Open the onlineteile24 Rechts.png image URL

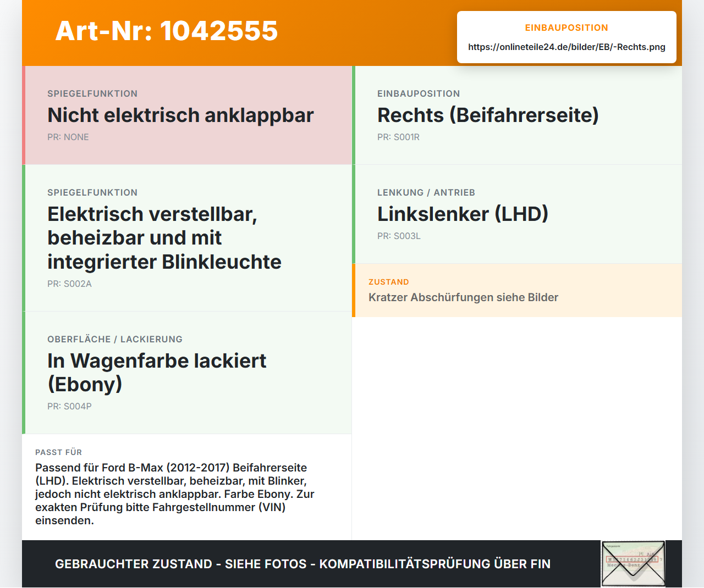tap(566, 47)
